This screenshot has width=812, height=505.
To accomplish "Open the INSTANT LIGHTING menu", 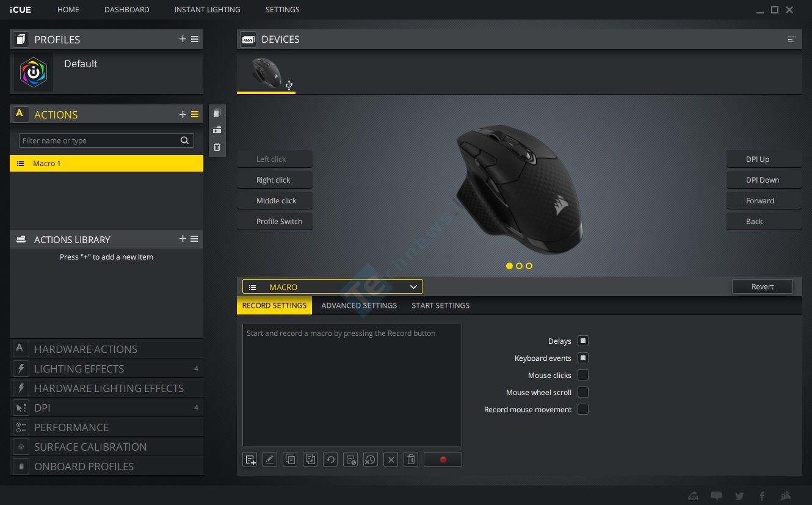I will point(208,10).
